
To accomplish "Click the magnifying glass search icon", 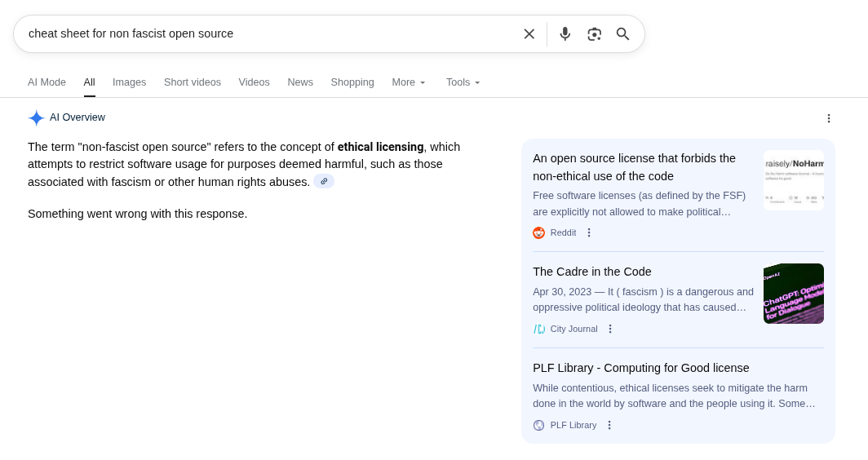I will pos(623,33).
